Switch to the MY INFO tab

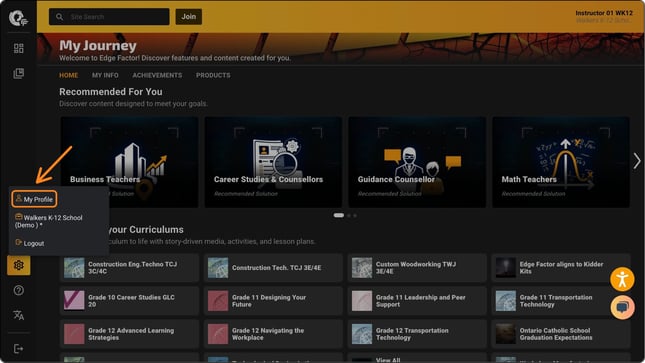pos(105,75)
